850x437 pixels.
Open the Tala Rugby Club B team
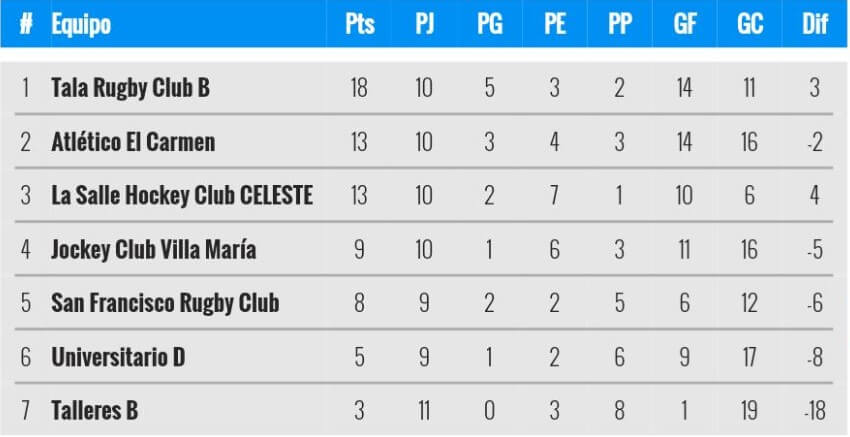click(130, 88)
